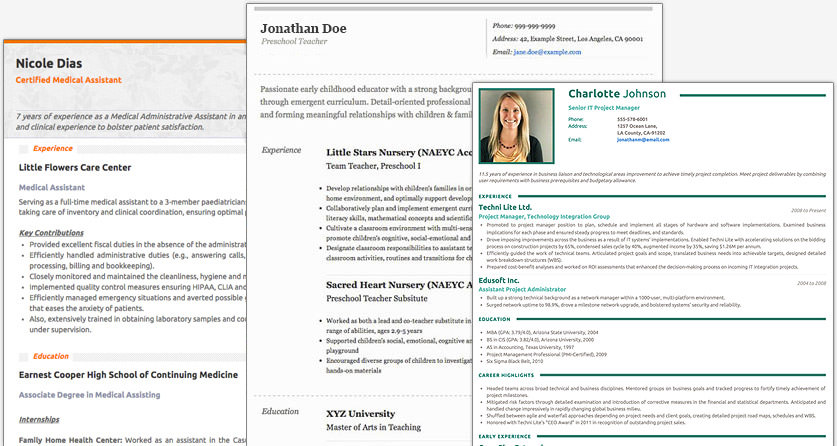Screen dimensions: 837x446
Task: Select the Certified Medical Assistant orange title
Action: coord(68,80)
